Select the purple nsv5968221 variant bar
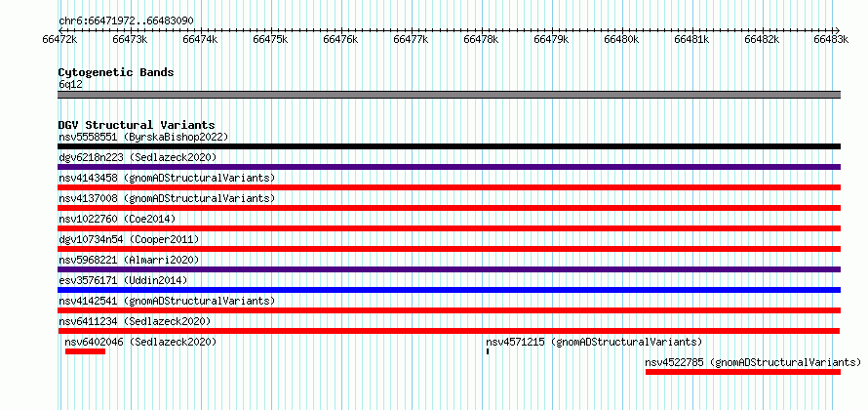 pyautogui.click(x=449, y=269)
